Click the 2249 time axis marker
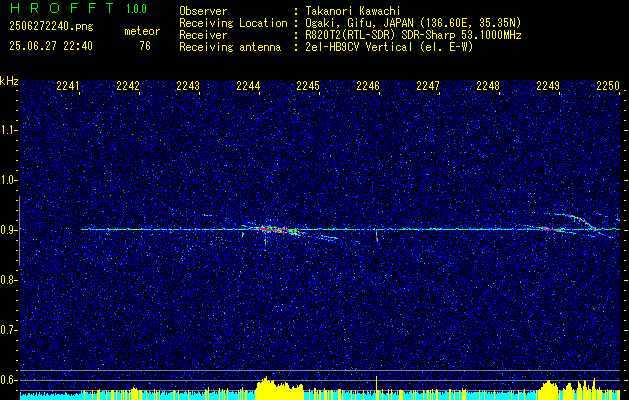 pyautogui.click(x=548, y=86)
